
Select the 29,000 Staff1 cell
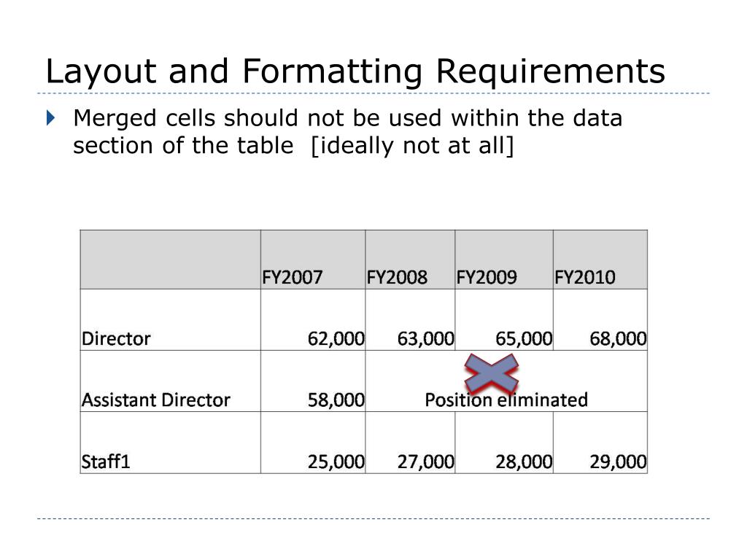coord(600,443)
